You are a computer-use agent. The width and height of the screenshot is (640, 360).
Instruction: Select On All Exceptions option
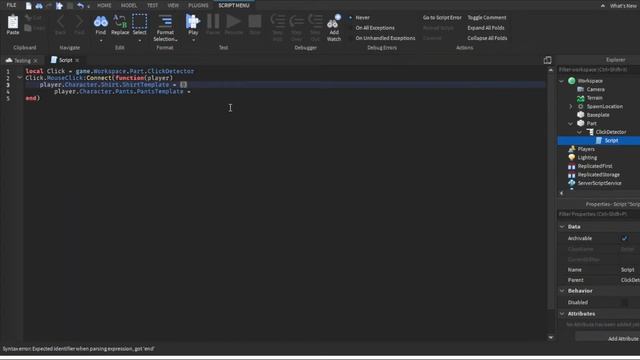375,28
